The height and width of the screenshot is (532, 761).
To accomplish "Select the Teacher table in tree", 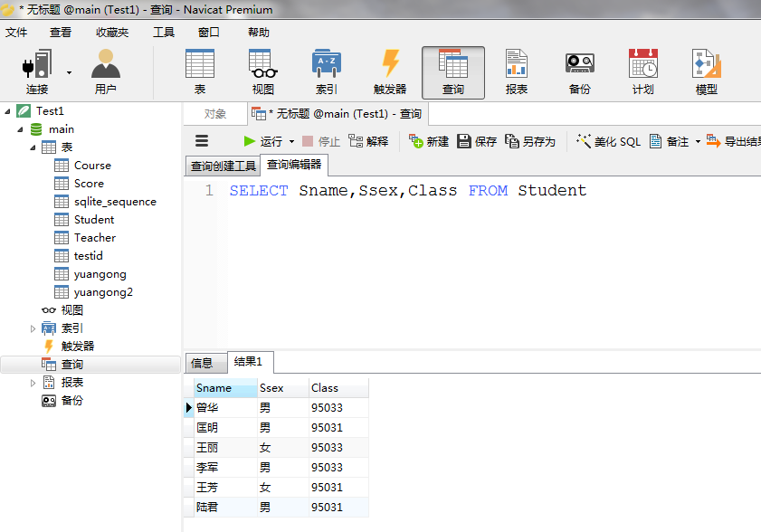I will [85, 238].
